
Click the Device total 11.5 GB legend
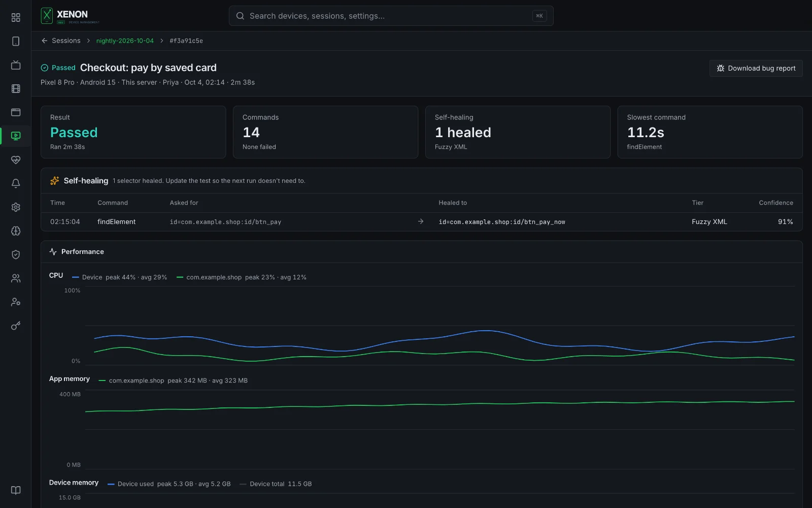point(276,484)
